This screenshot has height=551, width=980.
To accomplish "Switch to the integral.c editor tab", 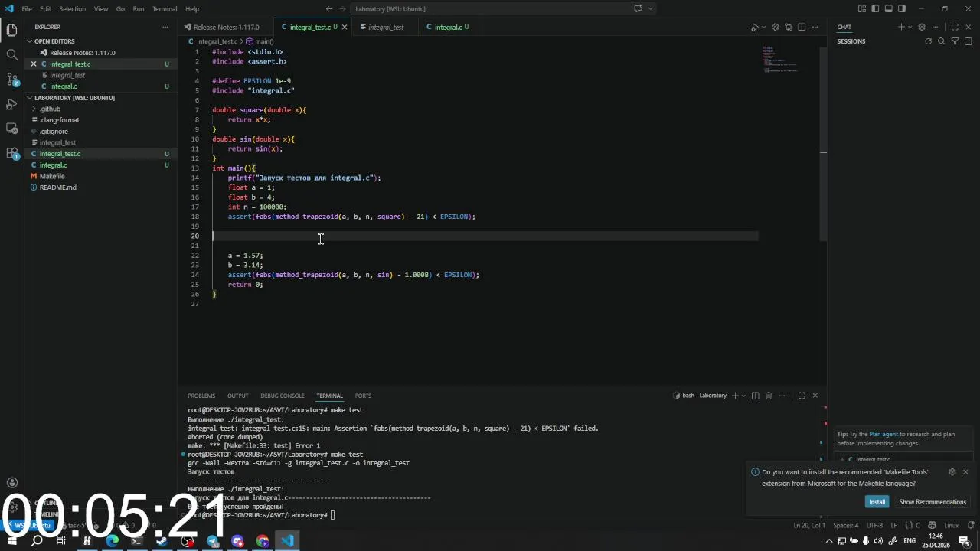I will click(448, 27).
